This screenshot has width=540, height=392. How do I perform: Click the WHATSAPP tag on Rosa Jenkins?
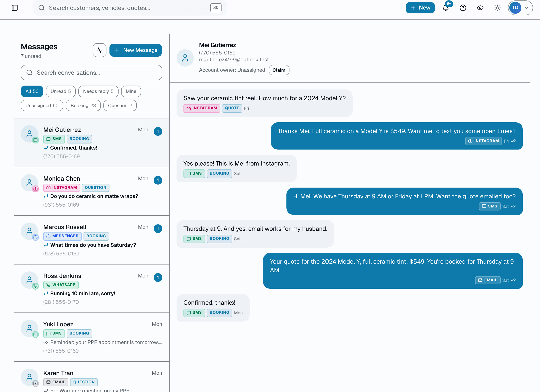61,285
